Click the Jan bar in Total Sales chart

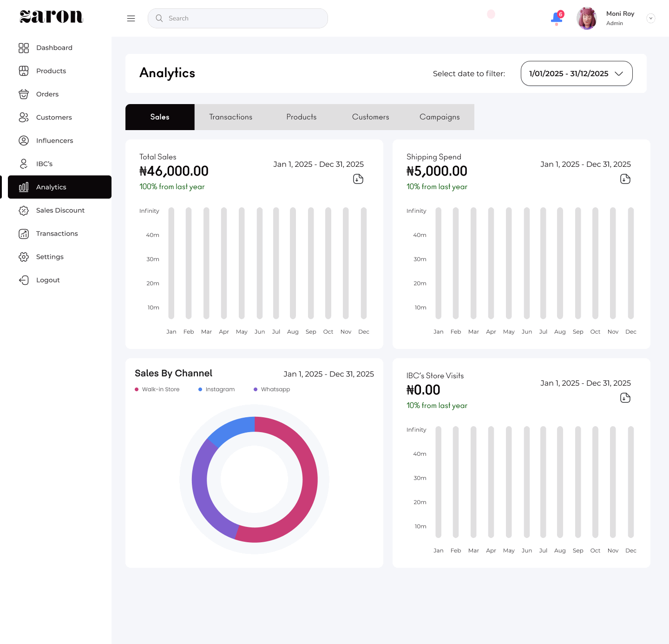[x=171, y=263]
